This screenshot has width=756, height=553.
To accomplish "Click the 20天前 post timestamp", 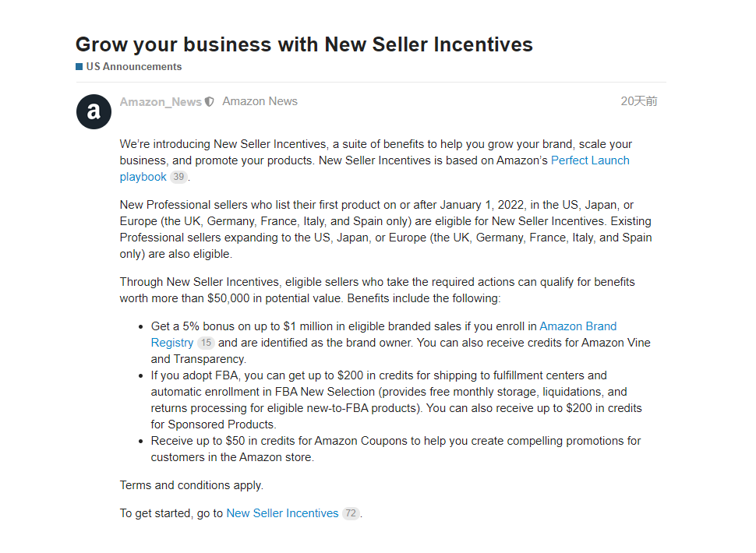I will click(638, 101).
